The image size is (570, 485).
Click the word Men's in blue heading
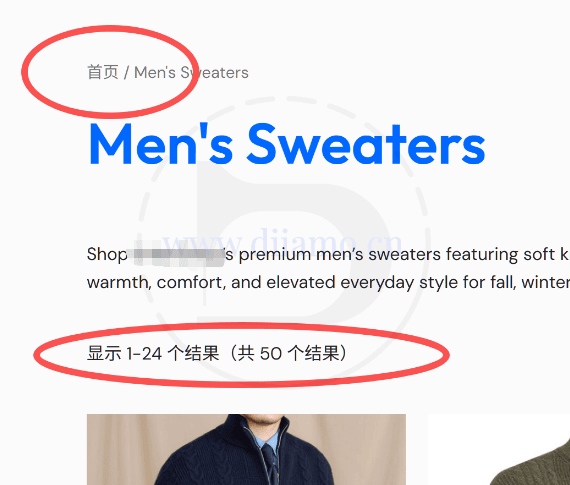coord(161,144)
